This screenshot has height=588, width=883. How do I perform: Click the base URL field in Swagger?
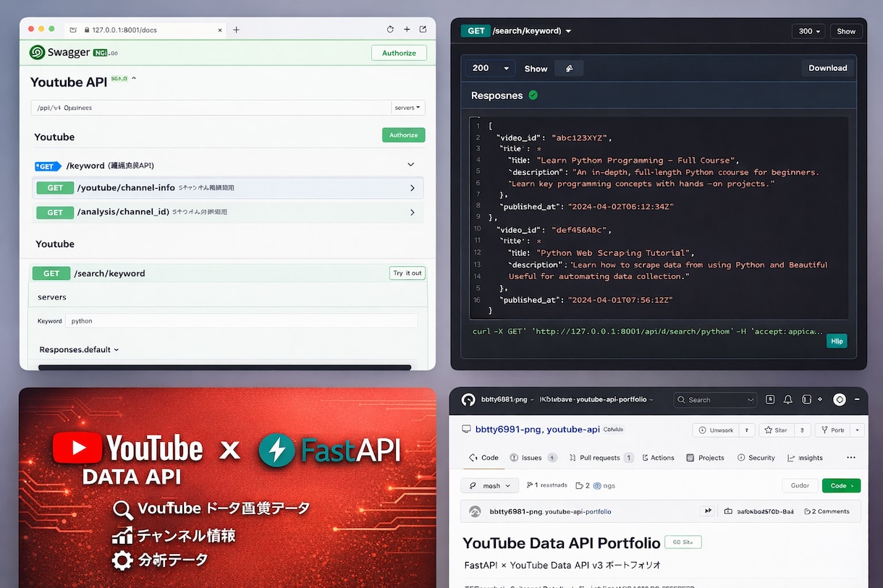tap(211, 108)
